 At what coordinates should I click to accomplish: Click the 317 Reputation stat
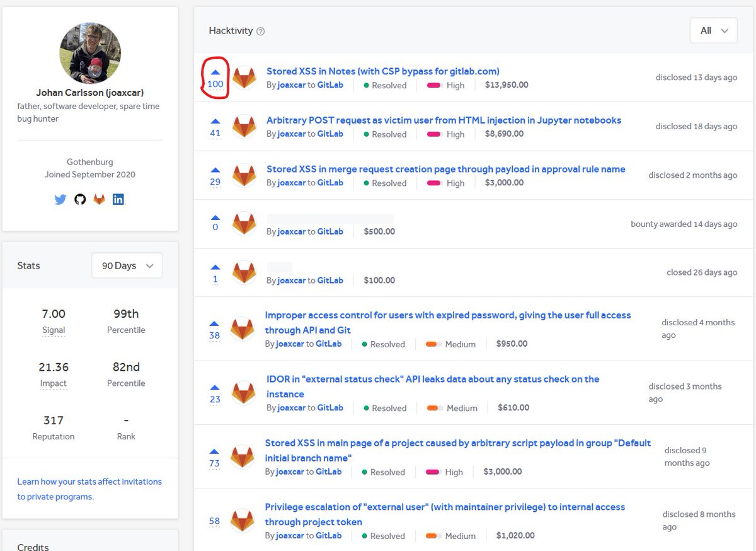tap(54, 420)
